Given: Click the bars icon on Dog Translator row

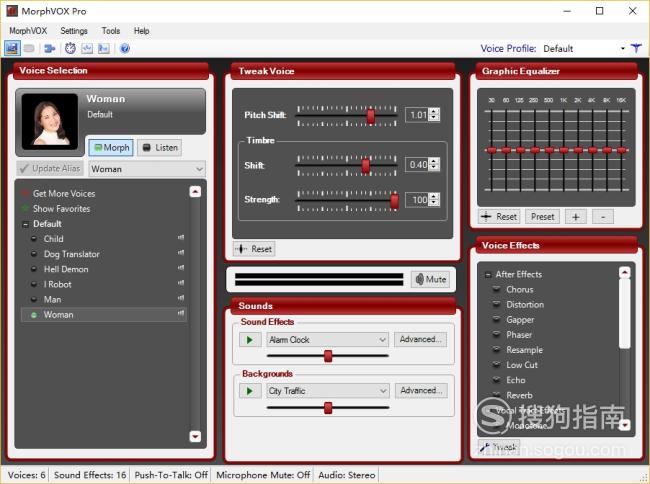Looking at the screenshot, I should click(181, 252).
